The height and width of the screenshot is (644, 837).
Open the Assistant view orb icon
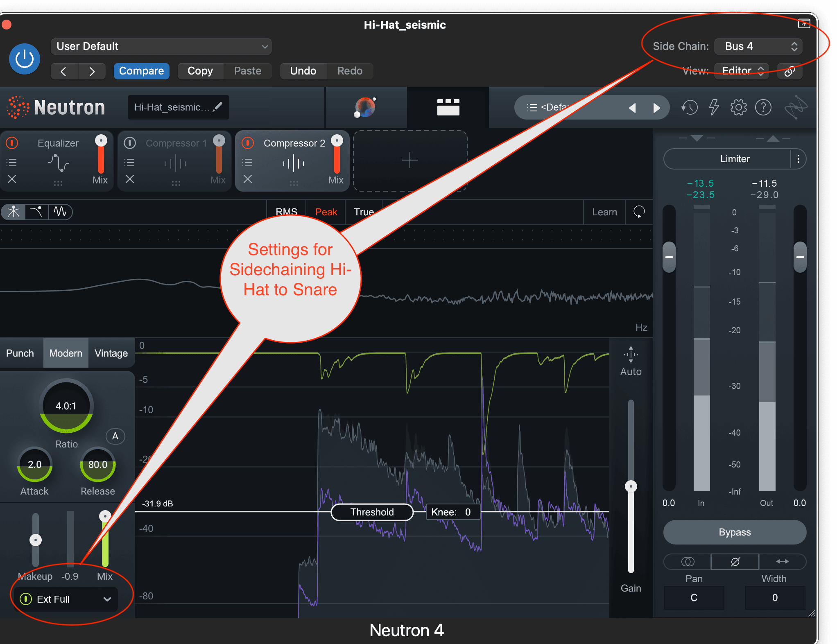[x=365, y=107]
